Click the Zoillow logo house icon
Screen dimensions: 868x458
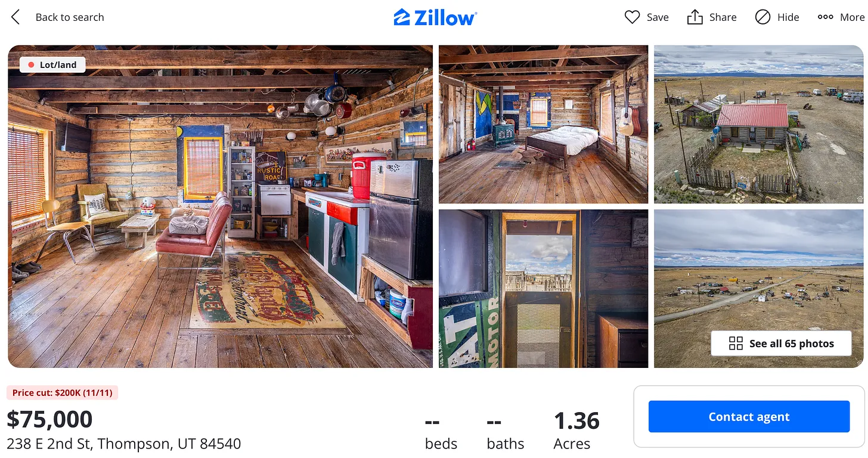pos(402,17)
